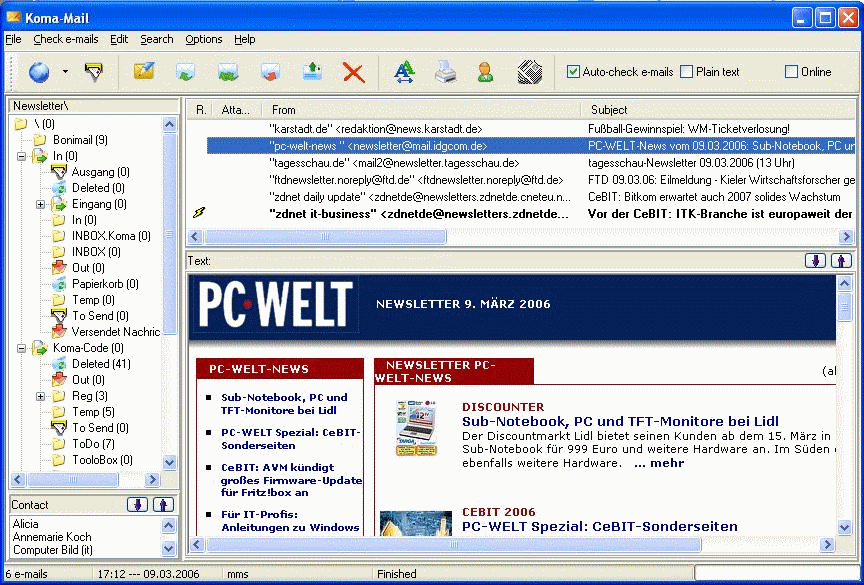The height and width of the screenshot is (585, 864).
Task: Click the message preview horizontal scrollbar thumb
Action: coord(453,545)
